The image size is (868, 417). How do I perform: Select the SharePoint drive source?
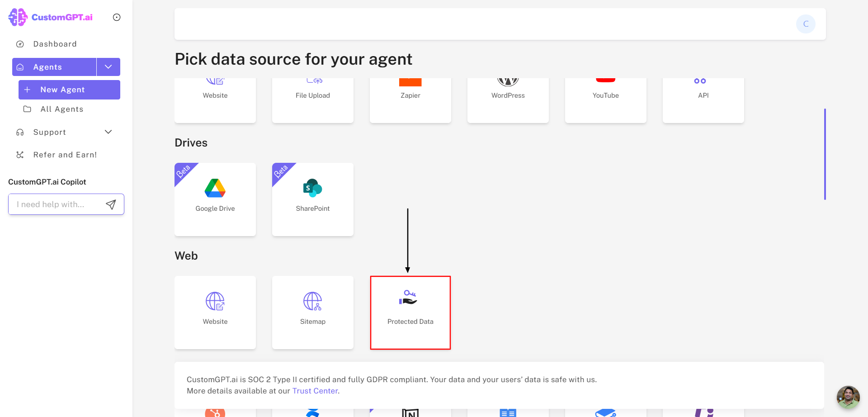pyautogui.click(x=313, y=199)
